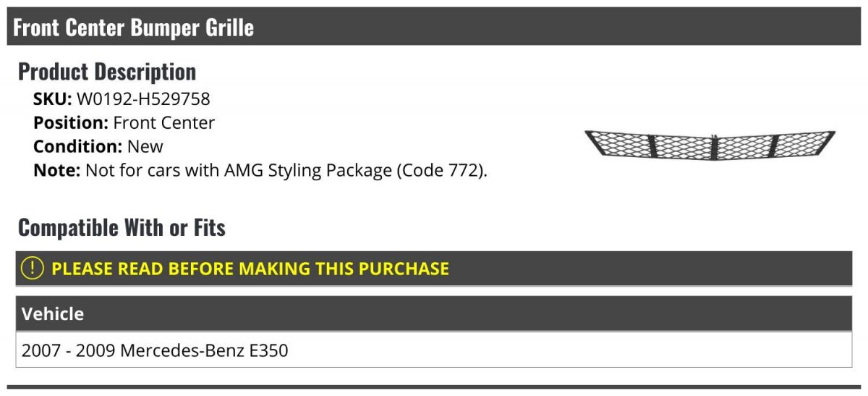This screenshot has width=868, height=396.
Task: Click the AMG Styling Package note text
Action: [x=286, y=172]
